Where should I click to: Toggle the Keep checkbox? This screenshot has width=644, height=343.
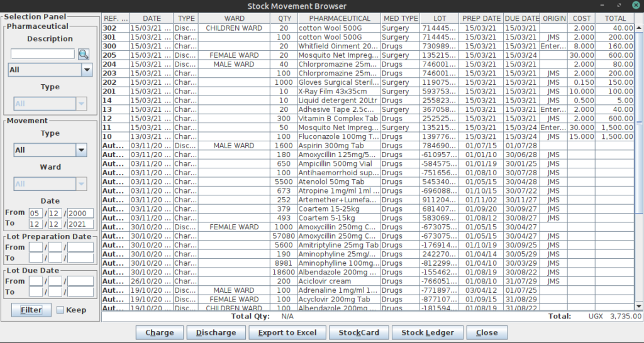click(x=60, y=310)
